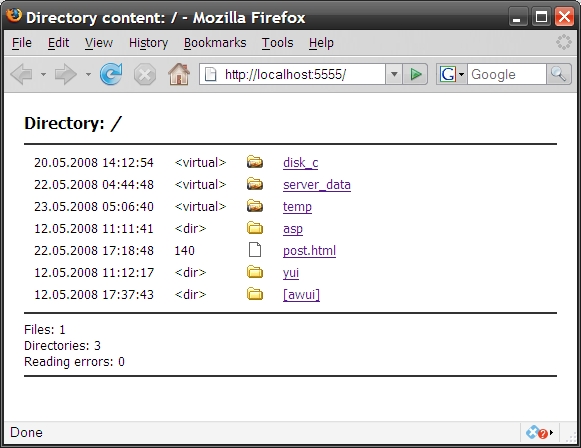Open the [awui] directory link
Viewport: 581px width, 448px height.
point(301,295)
